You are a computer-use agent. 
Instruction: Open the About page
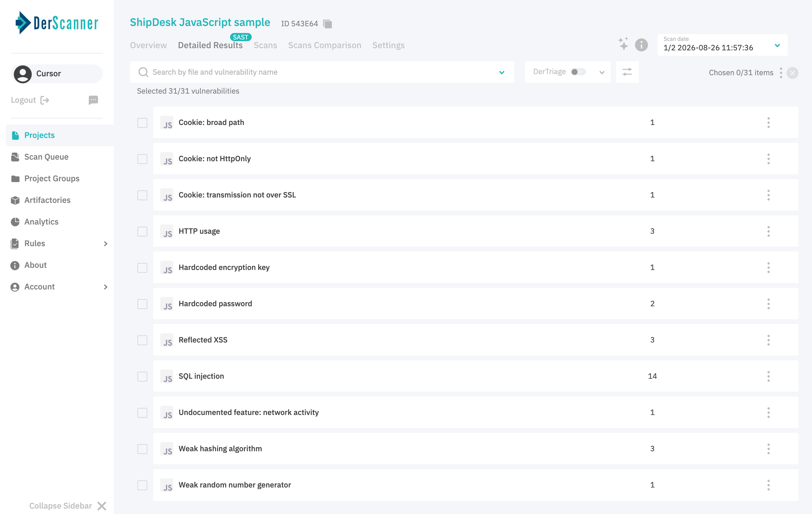click(35, 265)
